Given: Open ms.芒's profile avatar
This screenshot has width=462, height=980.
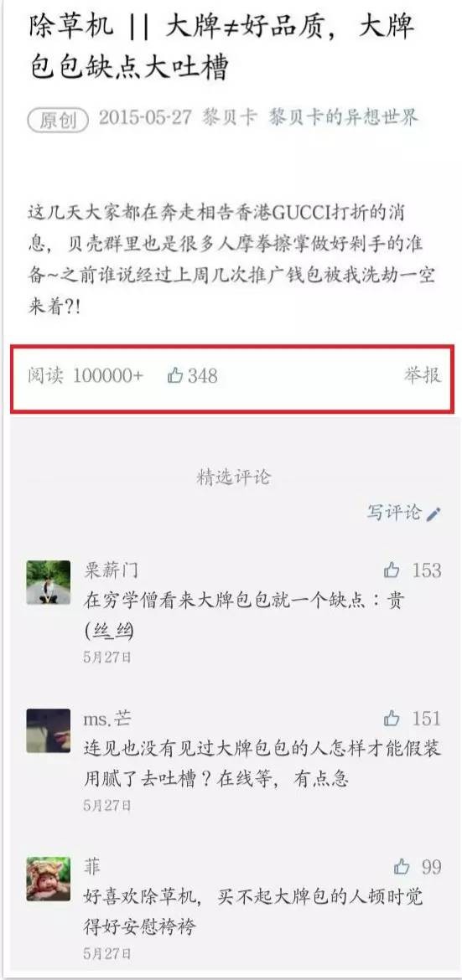Looking at the screenshot, I should coord(48,730).
